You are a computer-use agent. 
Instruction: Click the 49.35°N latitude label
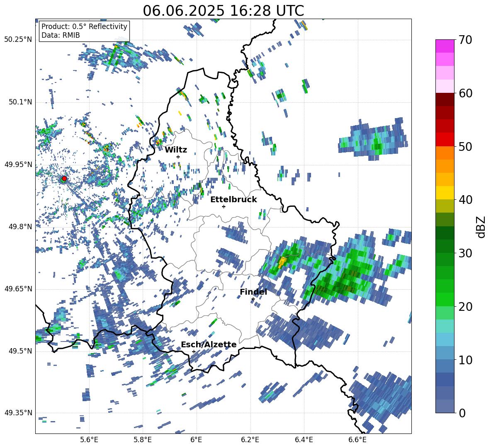18,413
